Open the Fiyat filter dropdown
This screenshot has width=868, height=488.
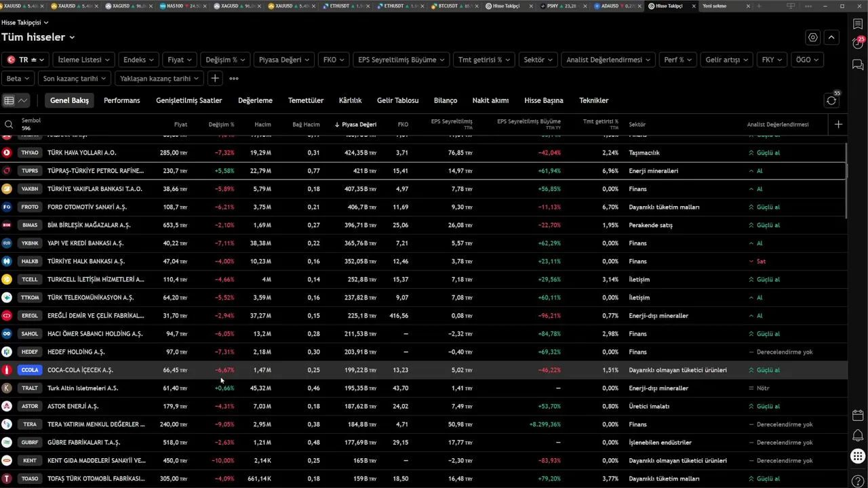(x=180, y=60)
